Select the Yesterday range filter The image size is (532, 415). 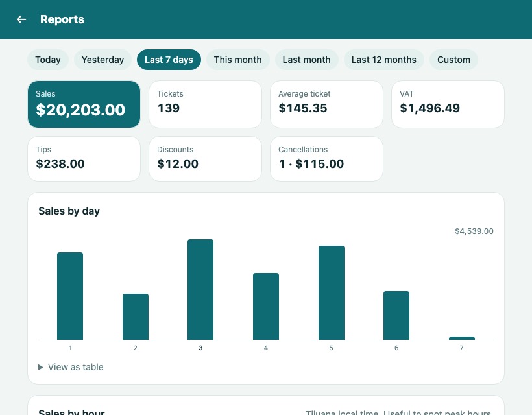103,60
